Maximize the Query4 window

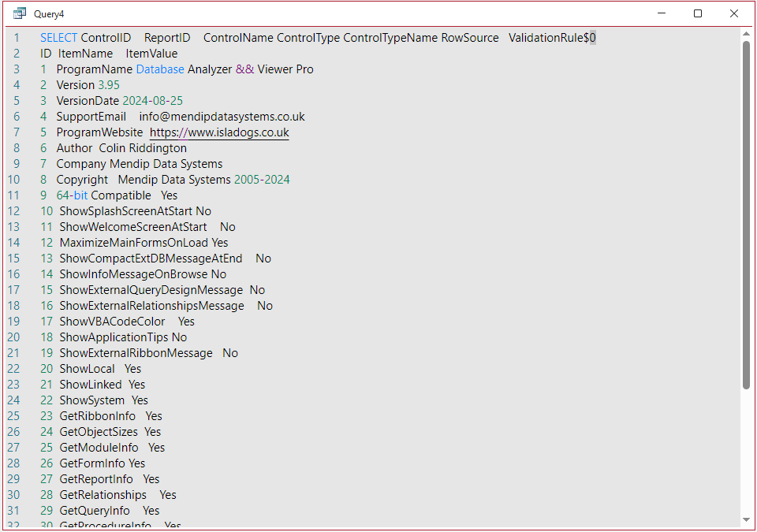point(698,13)
